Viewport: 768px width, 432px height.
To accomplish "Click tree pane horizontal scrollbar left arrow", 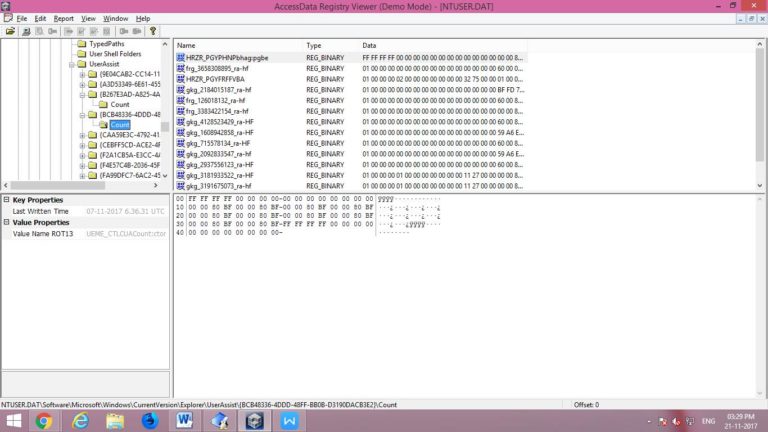I will (x=6, y=186).
